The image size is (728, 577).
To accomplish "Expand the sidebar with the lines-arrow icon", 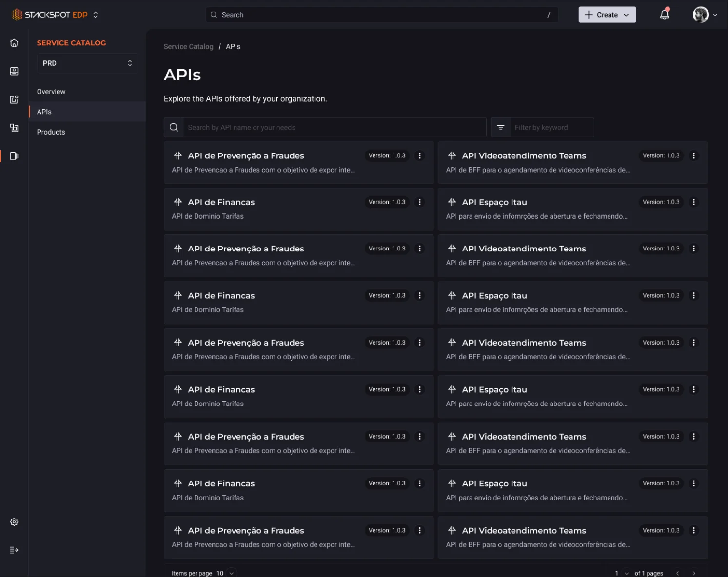I will click(14, 550).
